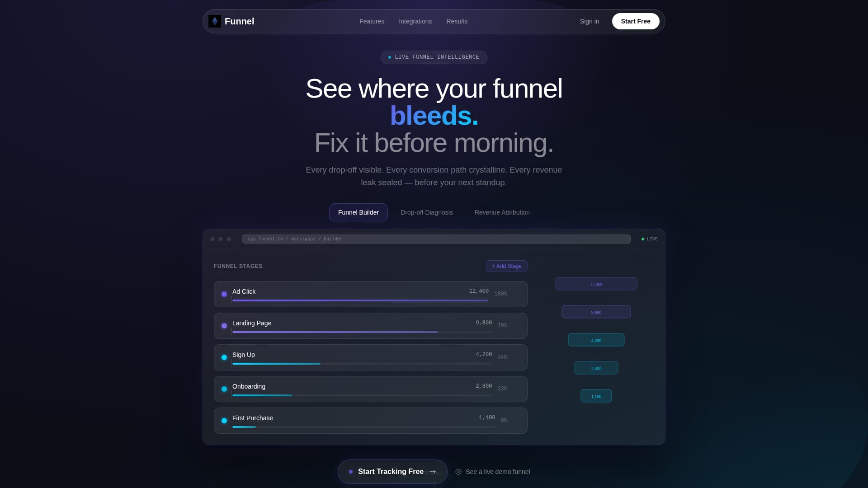Click the + Add Stage button

(x=506, y=266)
